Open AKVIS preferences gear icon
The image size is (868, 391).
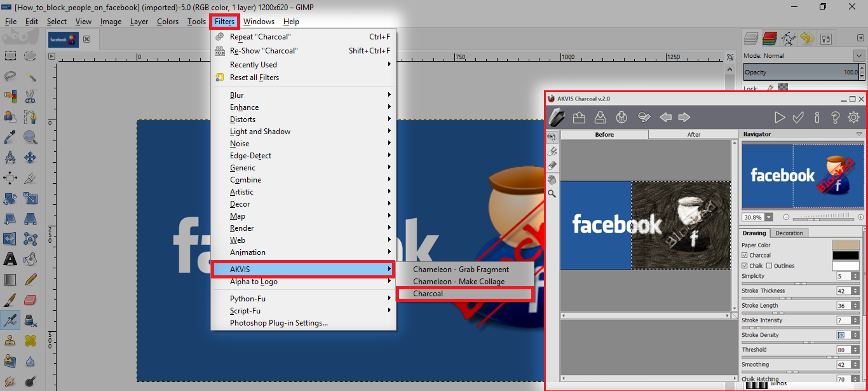coord(854,117)
